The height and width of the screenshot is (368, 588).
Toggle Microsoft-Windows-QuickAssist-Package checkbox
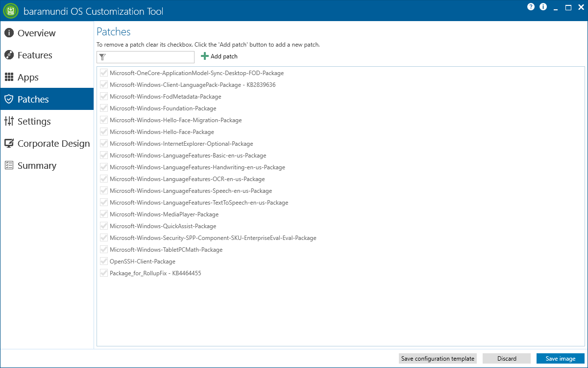[104, 226]
